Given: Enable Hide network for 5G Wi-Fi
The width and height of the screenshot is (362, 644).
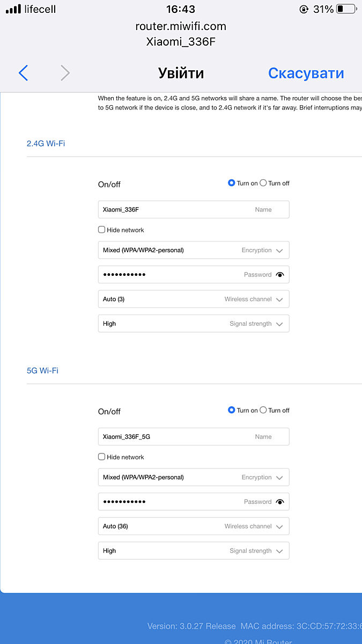Looking at the screenshot, I should [102, 457].
